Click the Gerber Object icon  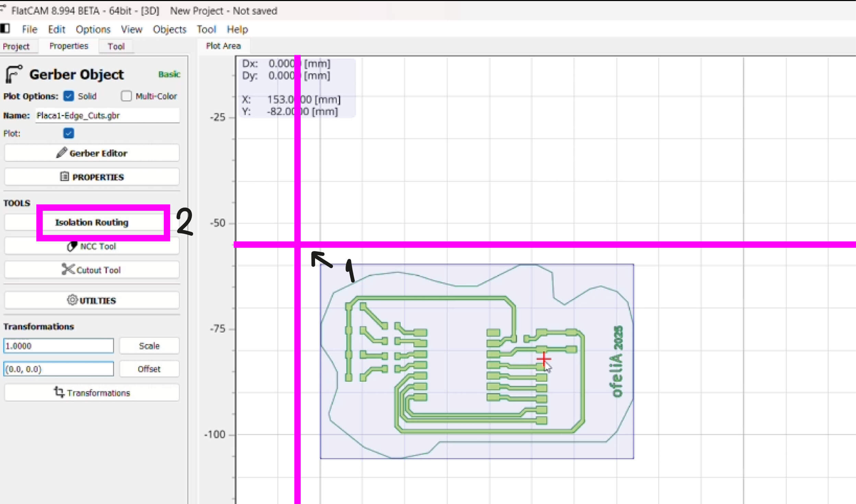(14, 74)
